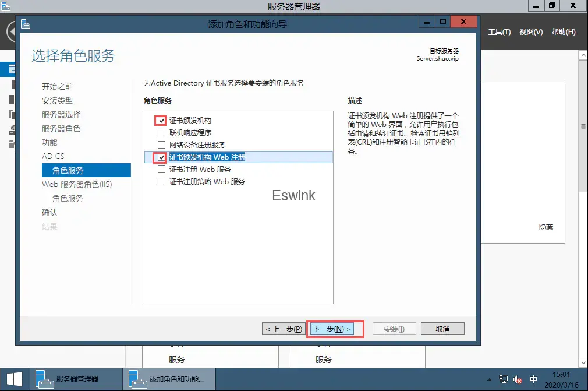Image resolution: width=588 pixels, height=391 pixels.
Task: Check the 网络设备注册服务 checkbox
Action: pyautogui.click(x=161, y=145)
